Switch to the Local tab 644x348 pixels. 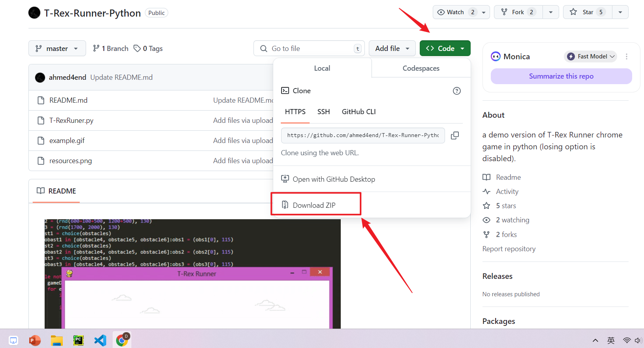[322, 68]
